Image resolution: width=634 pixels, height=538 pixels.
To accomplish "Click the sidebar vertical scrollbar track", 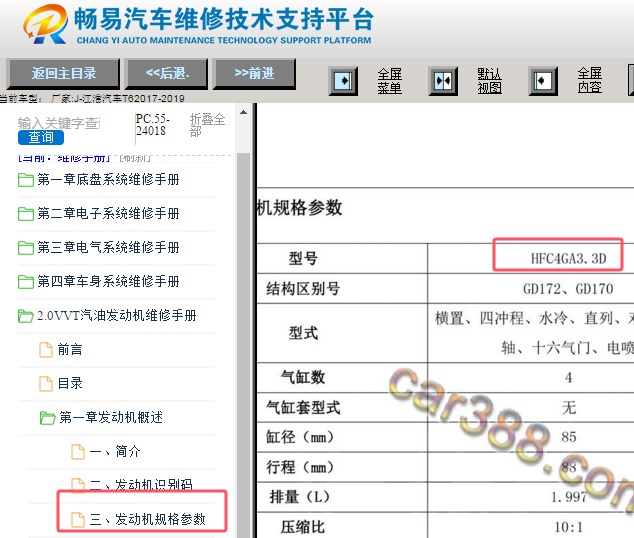I will pyautogui.click(x=243, y=344).
